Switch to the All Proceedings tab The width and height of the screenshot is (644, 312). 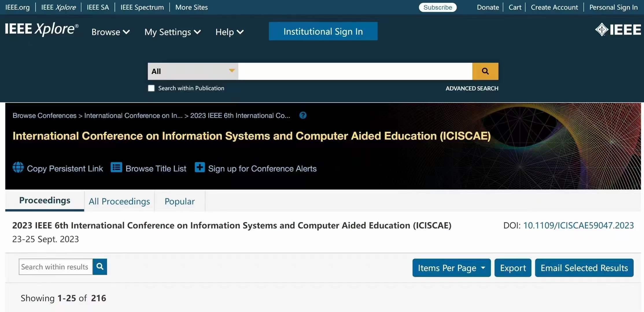point(119,201)
